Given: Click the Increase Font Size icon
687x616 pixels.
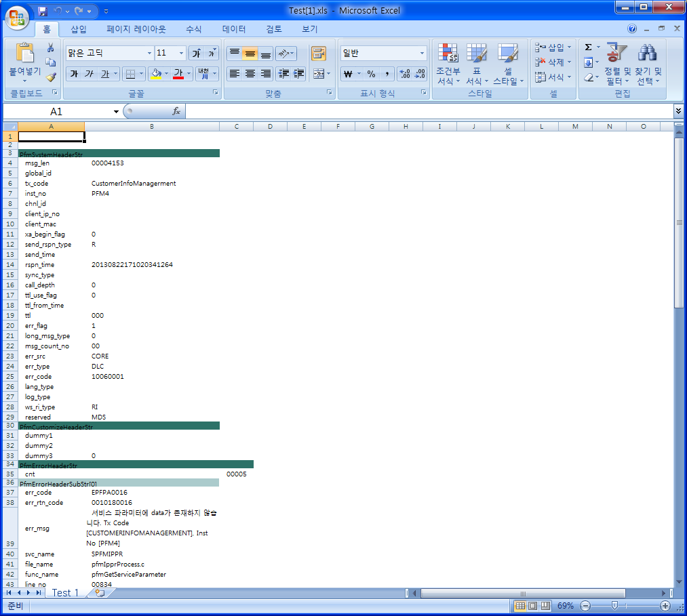Looking at the screenshot, I should click(196, 54).
